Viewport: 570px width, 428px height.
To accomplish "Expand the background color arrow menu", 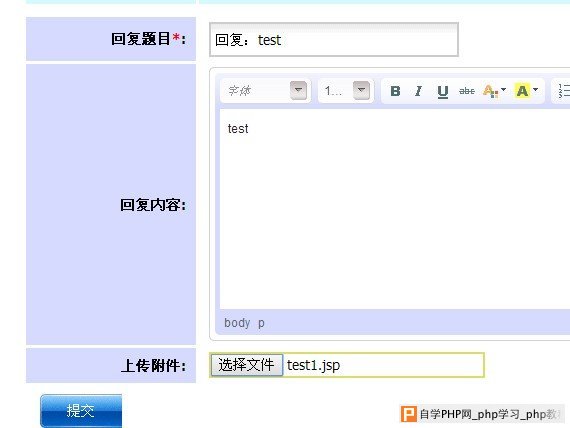I will (x=535, y=89).
